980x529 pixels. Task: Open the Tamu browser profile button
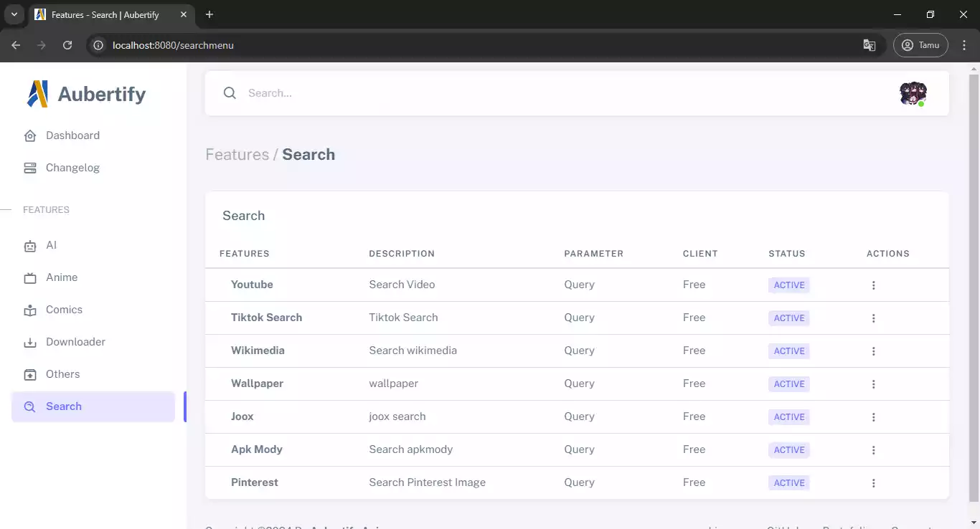(920, 45)
